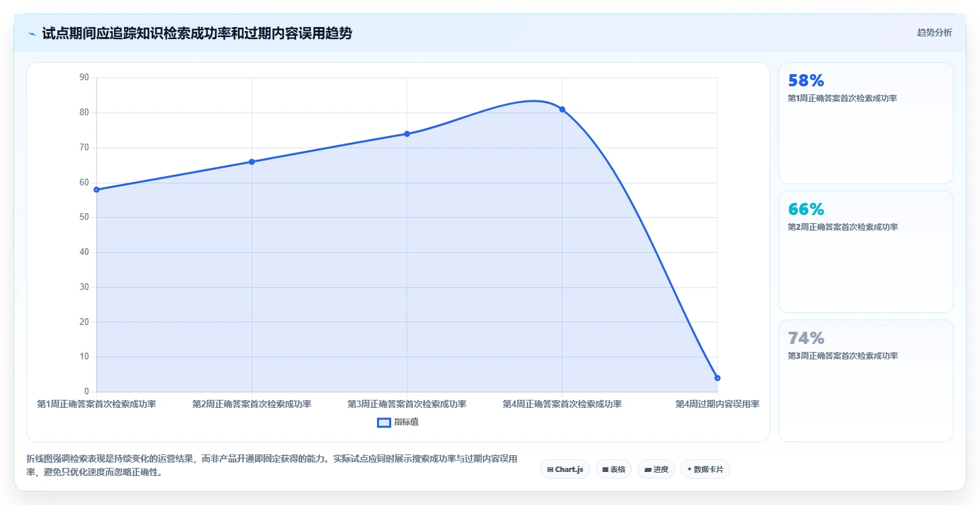
Task: Open the 58% stat card
Action: [866, 123]
